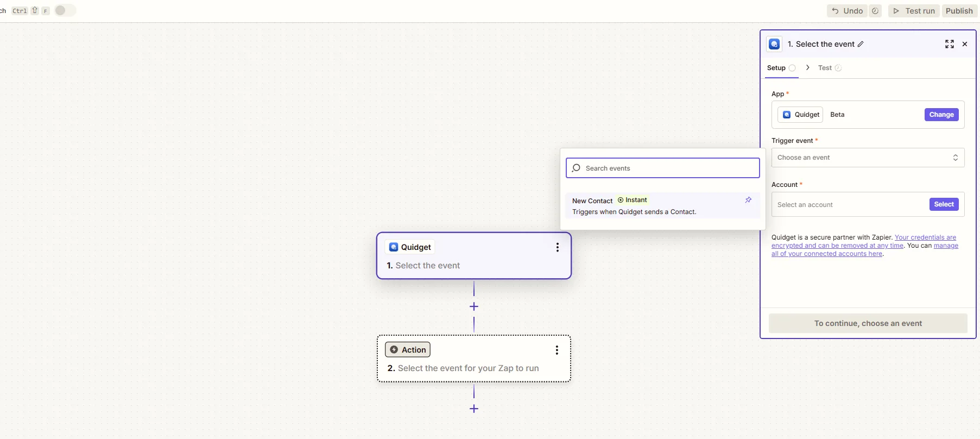Start a Test run
This screenshot has width=980, height=439.
point(914,11)
